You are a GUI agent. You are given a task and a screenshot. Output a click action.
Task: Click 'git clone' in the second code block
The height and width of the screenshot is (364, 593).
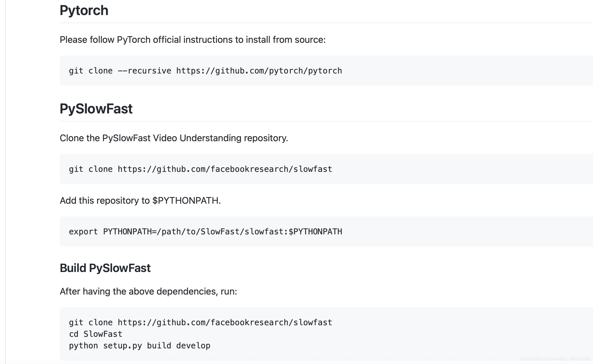[x=91, y=169]
